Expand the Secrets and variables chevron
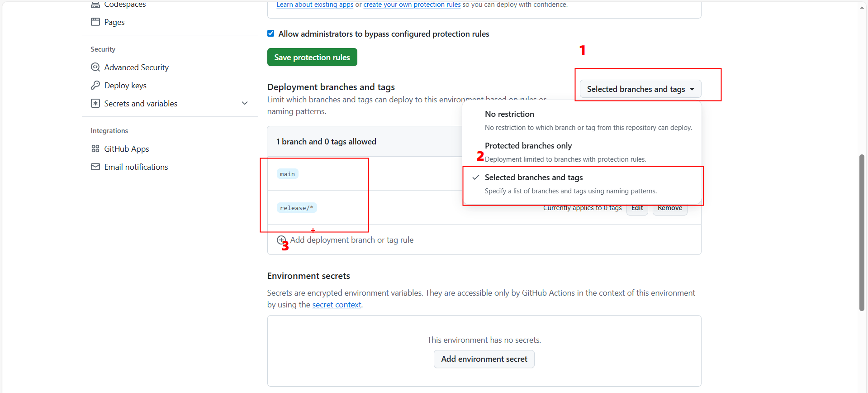 click(x=245, y=103)
